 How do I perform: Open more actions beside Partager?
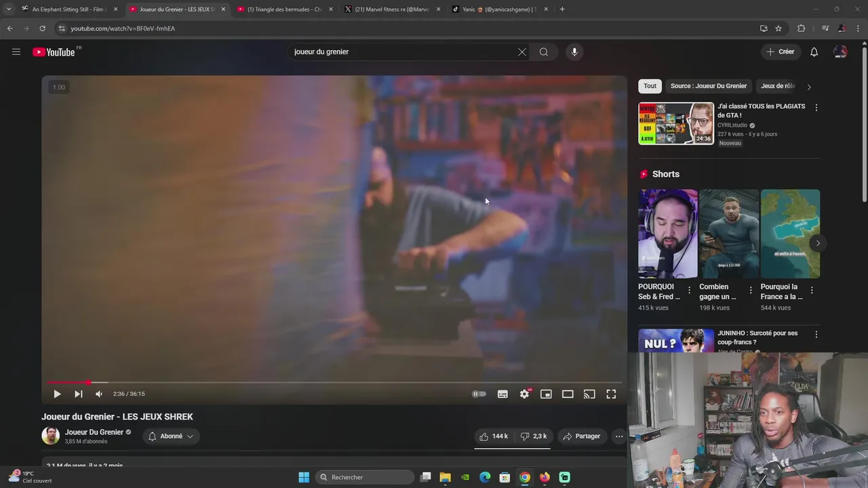(x=619, y=436)
